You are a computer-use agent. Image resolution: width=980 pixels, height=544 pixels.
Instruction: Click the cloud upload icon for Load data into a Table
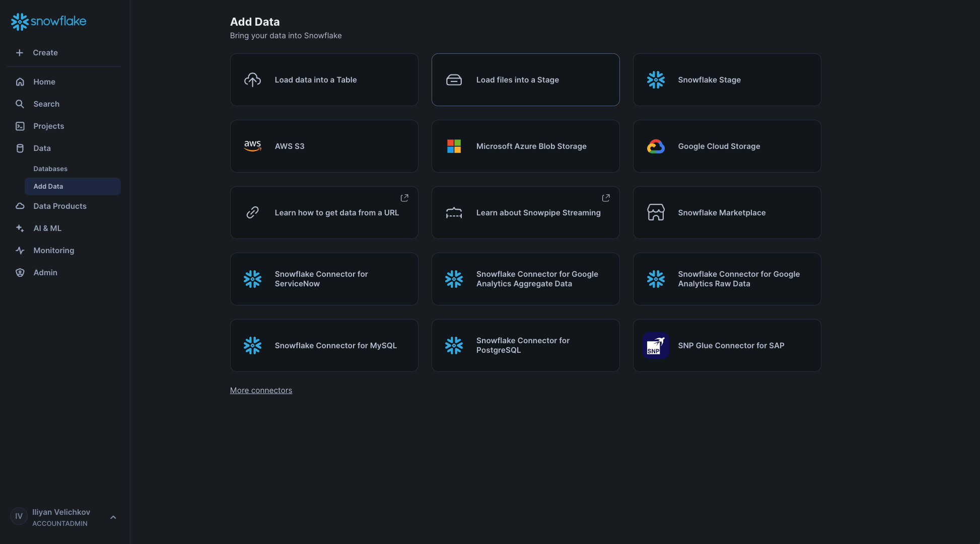coord(252,80)
